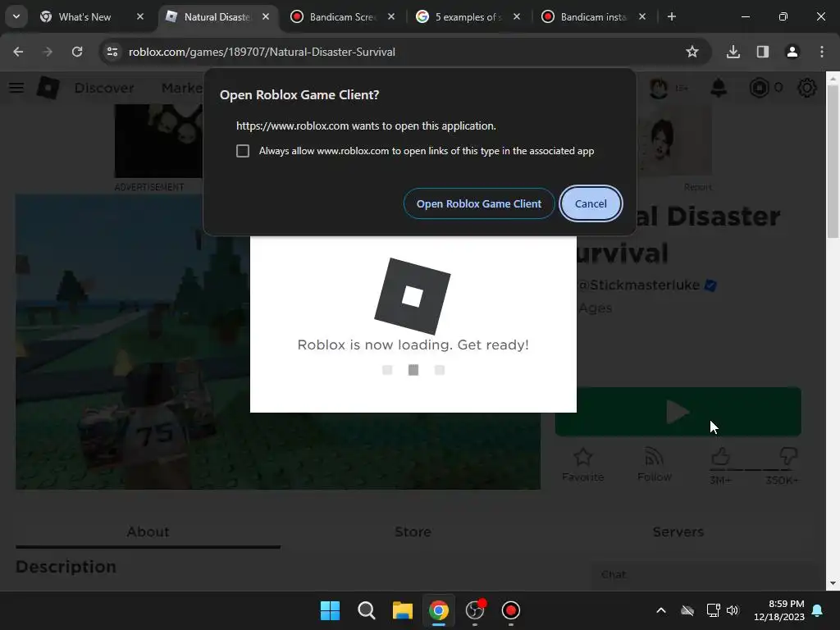Open the Roblox hamburger menu
The image size is (840, 630).
[x=16, y=88]
